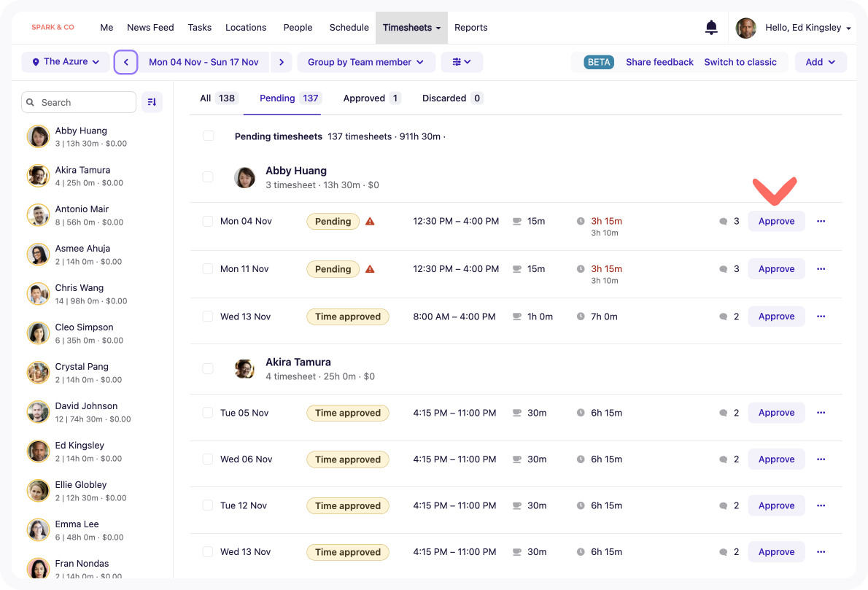Approve Akira's Tue 12 Nov timesheet
Viewport: 868px width, 590px height.
coord(776,506)
